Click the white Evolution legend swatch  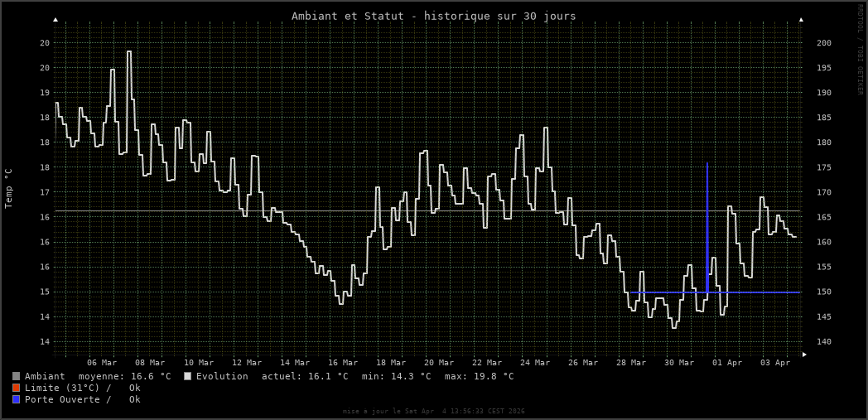(187, 376)
